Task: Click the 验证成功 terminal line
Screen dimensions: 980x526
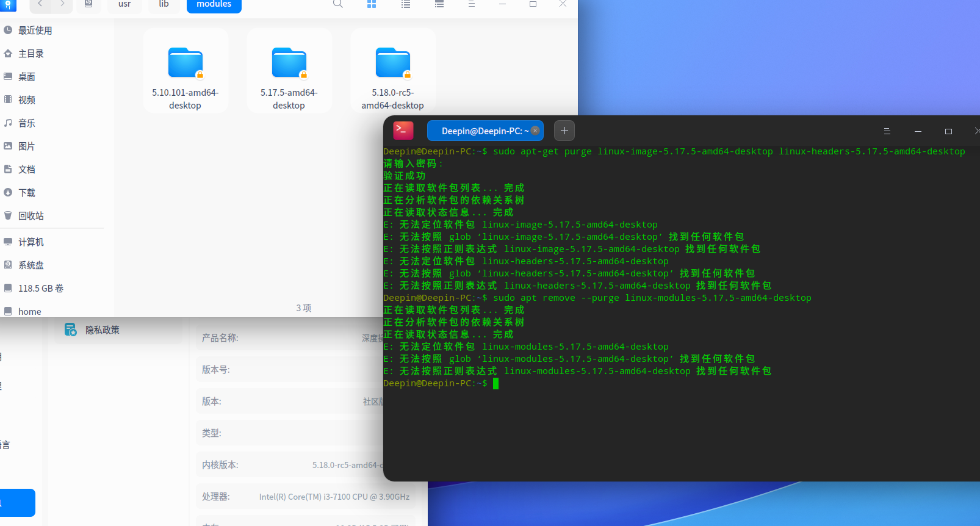Action: [x=405, y=176]
